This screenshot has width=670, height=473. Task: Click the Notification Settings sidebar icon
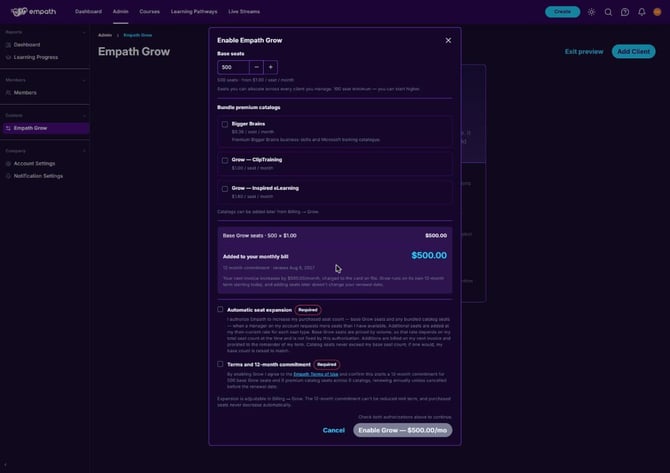click(8, 176)
